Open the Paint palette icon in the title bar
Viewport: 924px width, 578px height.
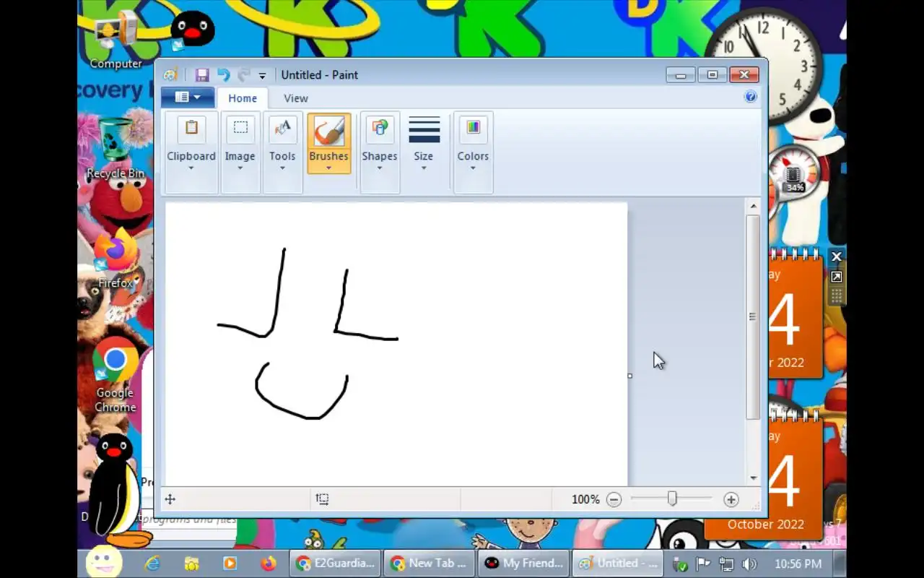(x=170, y=75)
